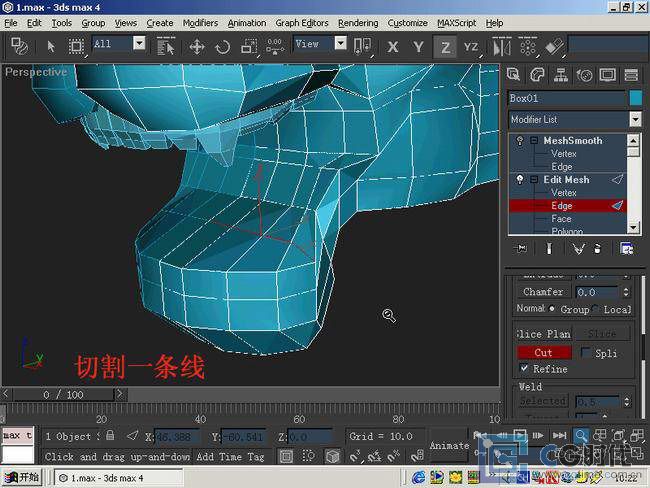This screenshot has height=488, width=650.
Task: Adjust the Chamfer value spinner
Action: [626, 292]
